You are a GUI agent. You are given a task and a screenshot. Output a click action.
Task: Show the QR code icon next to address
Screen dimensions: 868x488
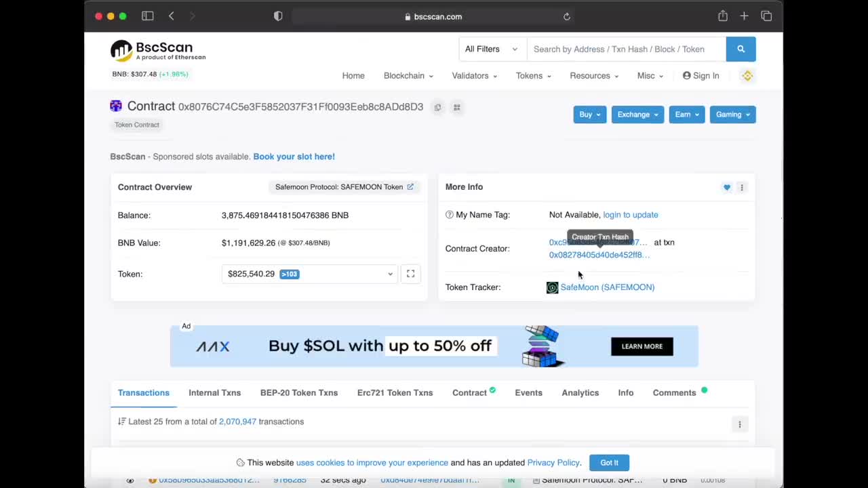point(457,107)
